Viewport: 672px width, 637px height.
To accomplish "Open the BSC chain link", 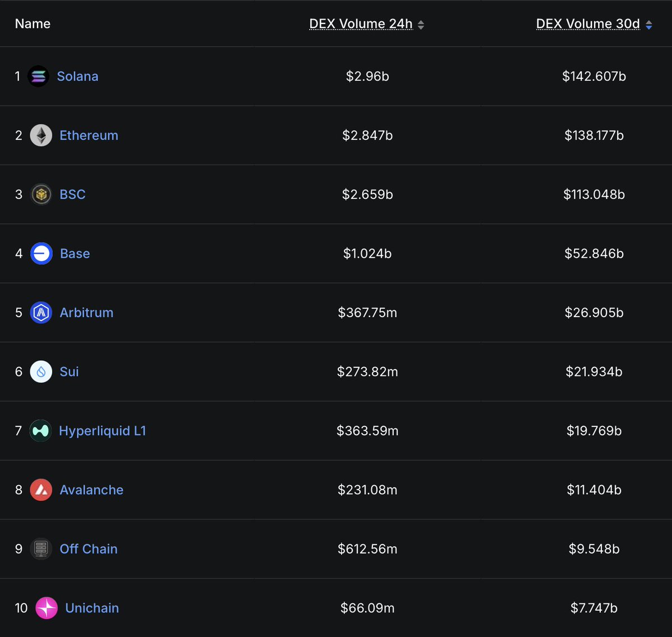I will pyautogui.click(x=72, y=194).
